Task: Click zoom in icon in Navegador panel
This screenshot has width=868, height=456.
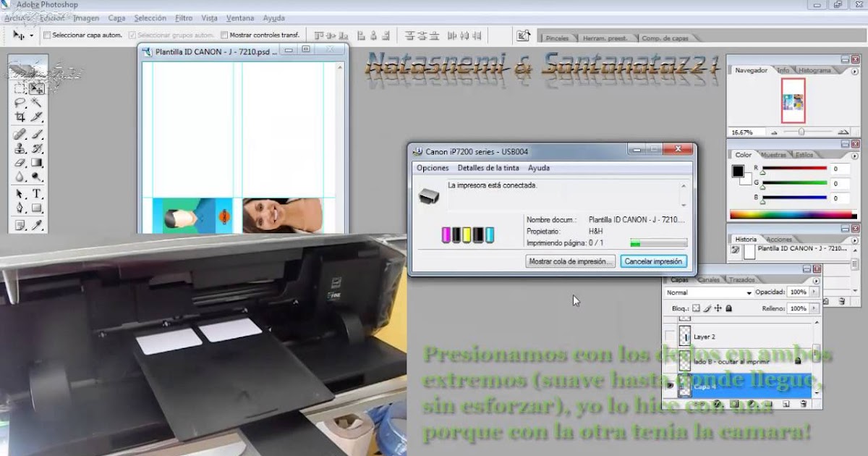Action: point(843,132)
